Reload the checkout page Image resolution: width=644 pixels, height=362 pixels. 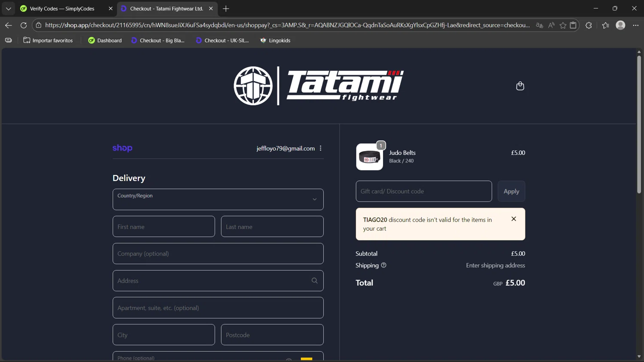(x=24, y=25)
